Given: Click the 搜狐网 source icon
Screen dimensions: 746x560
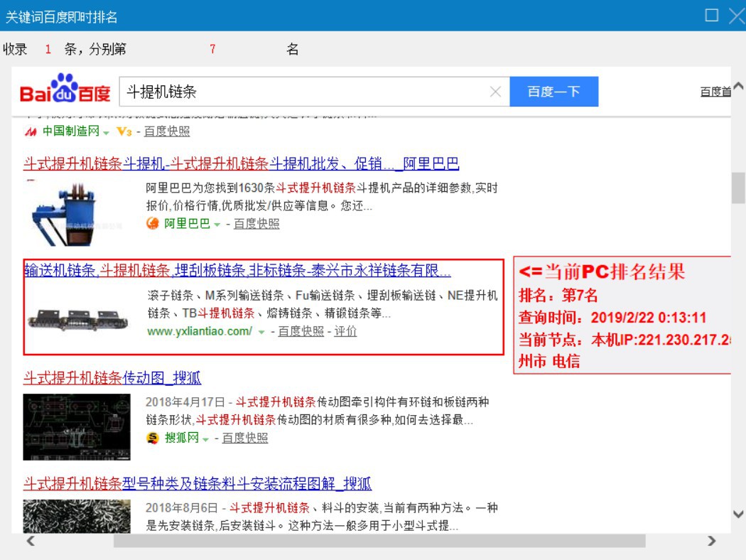Looking at the screenshot, I should pyautogui.click(x=152, y=438).
